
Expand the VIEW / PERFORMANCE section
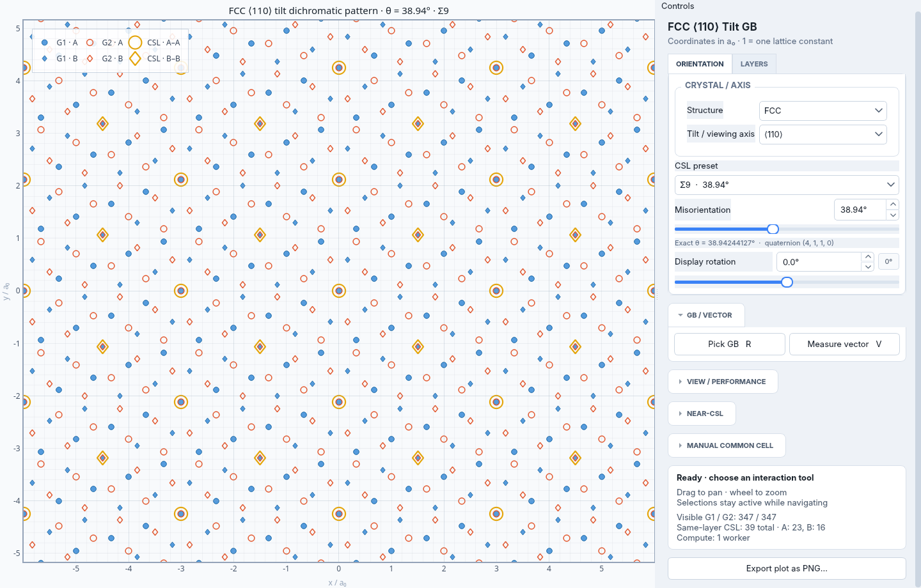(x=723, y=382)
